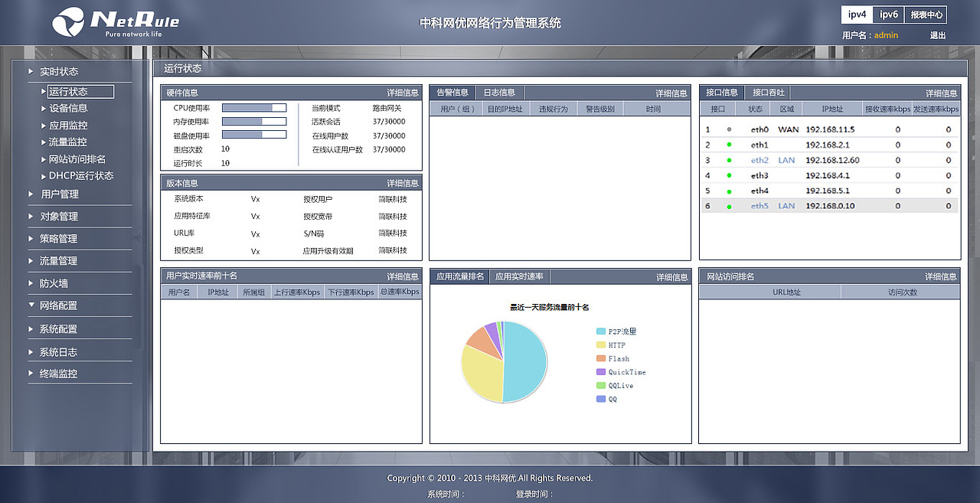Click the HTTP legend swatch

tap(601, 345)
